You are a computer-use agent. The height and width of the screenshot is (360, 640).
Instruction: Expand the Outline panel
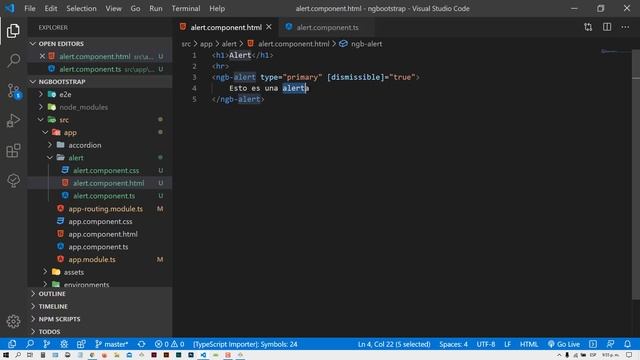(100, 293)
